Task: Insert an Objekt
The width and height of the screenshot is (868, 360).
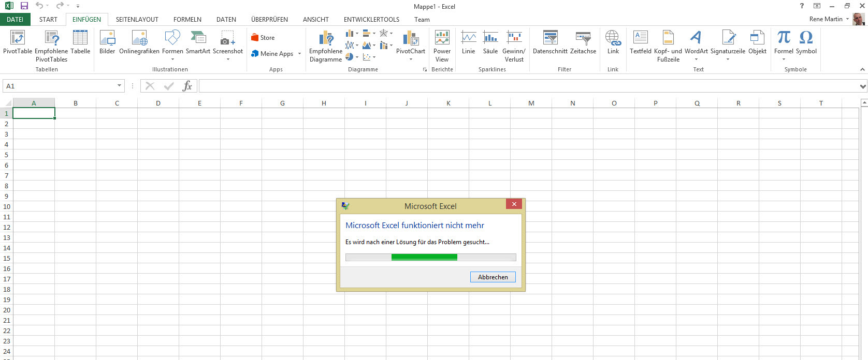Action: click(x=757, y=42)
